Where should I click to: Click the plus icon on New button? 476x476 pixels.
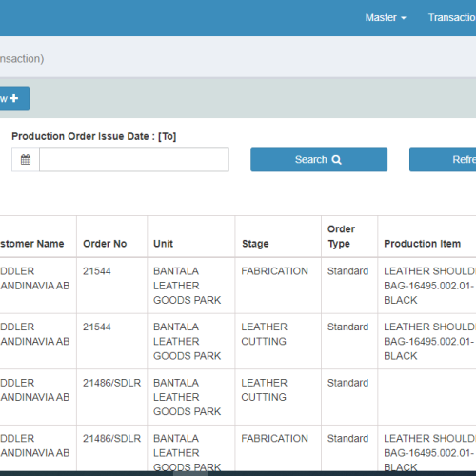click(14, 98)
